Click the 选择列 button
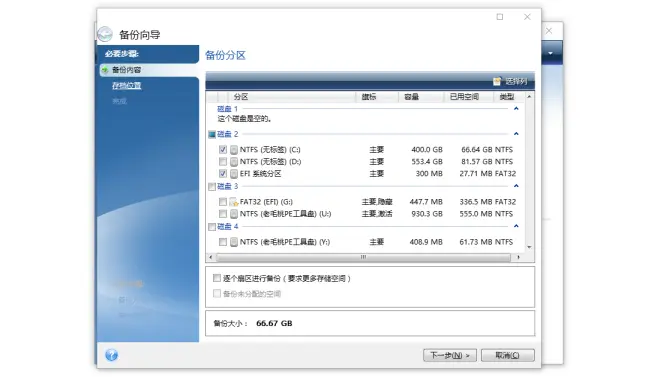Screen dimensions: 660x377 tap(510, 81)
